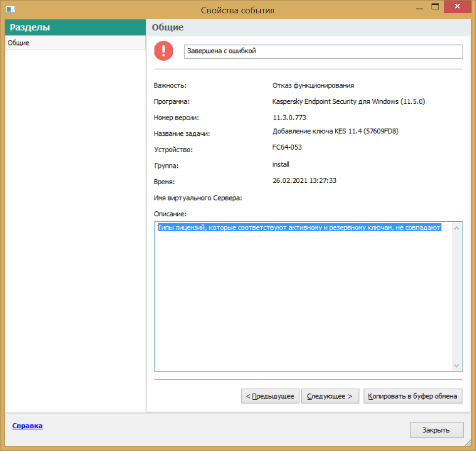476x451 pixels.
Task: Click the time value 26.02.2021 13:27:33
Action: 305,180
